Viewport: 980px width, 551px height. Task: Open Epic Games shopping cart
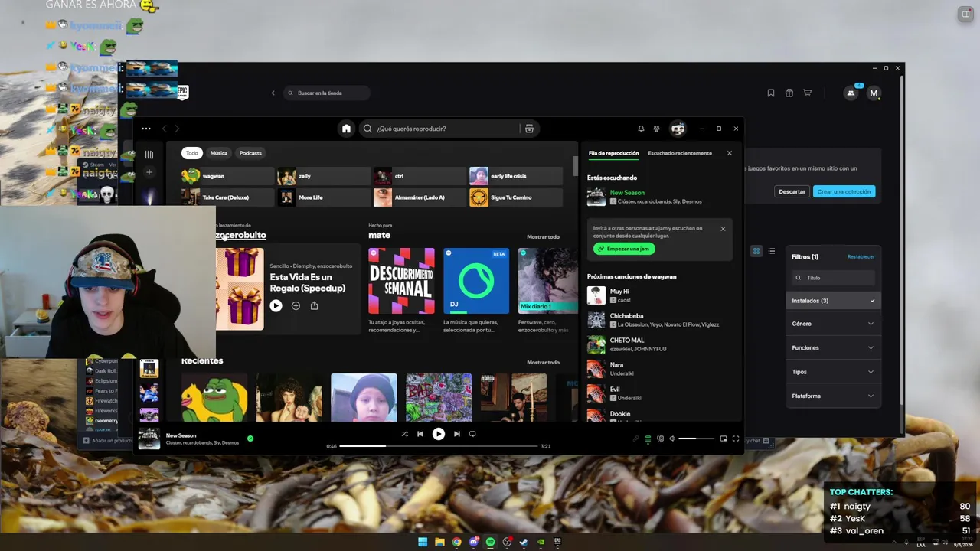point(808,93)
